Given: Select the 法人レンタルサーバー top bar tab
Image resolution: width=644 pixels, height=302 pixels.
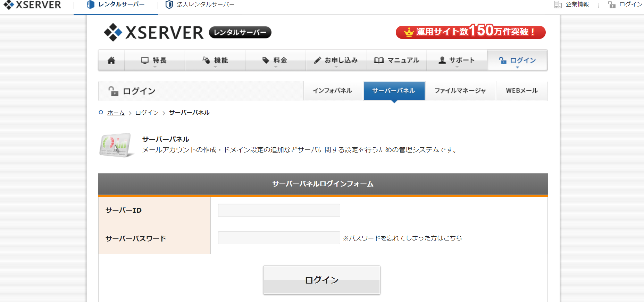Looking at the screenshot, I should point(200,5).
